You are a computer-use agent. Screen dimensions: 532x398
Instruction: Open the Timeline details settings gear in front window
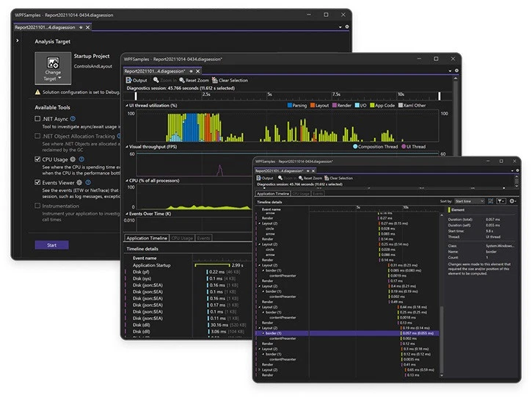(x=512, y=201)
